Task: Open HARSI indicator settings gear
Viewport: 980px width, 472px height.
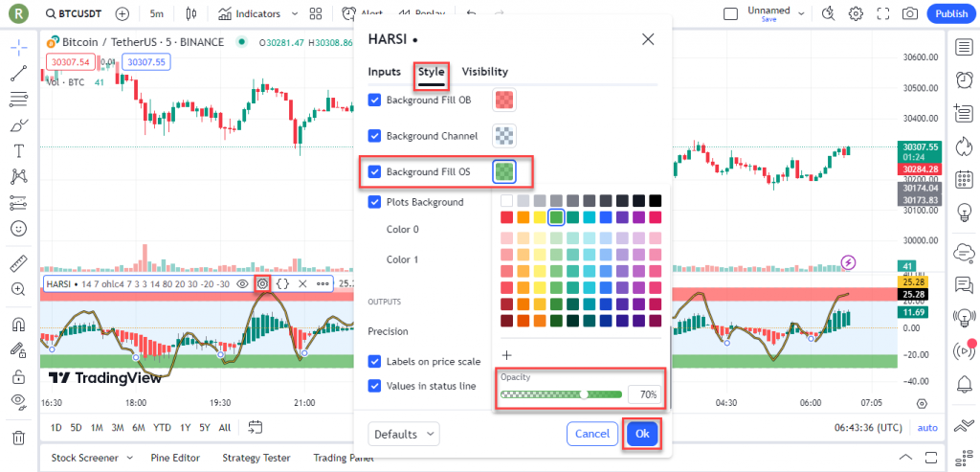Action: pyautogui.click(x=262, y=283)
